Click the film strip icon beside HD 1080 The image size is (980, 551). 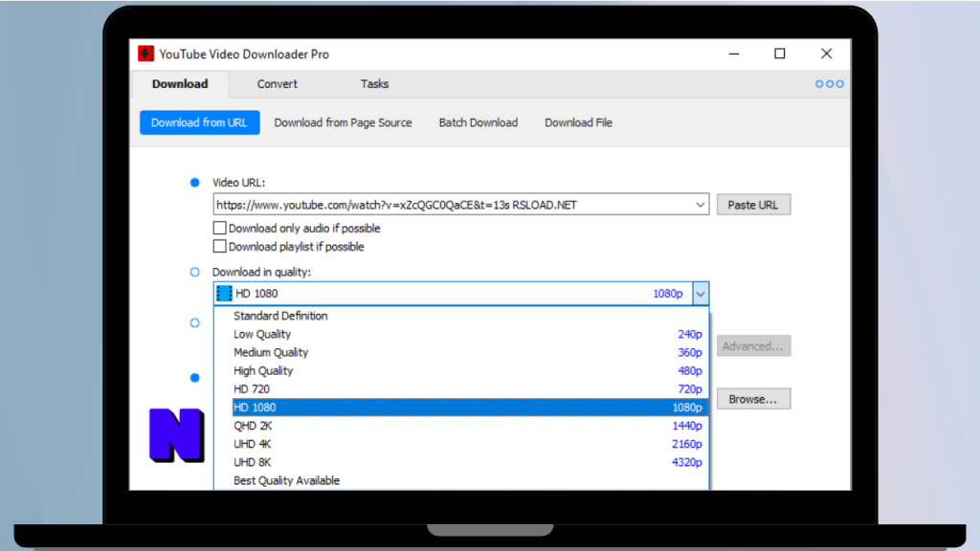pos(224,294)
